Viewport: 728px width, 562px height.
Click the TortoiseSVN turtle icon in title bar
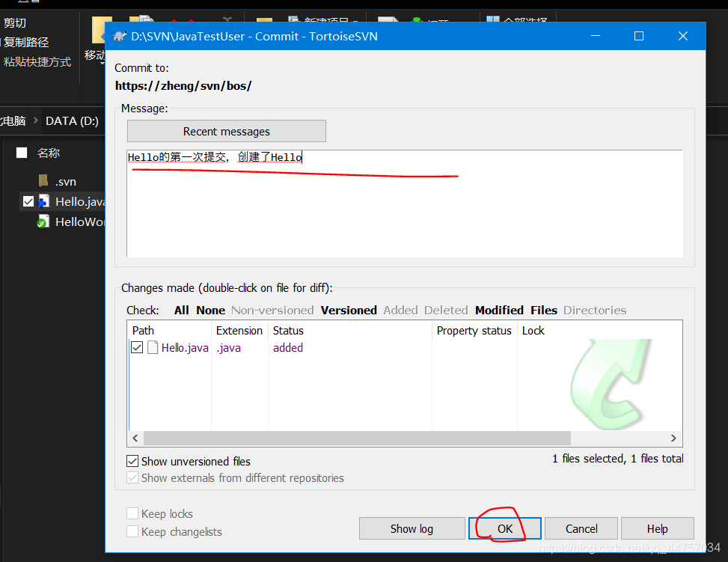pos(120,36)
